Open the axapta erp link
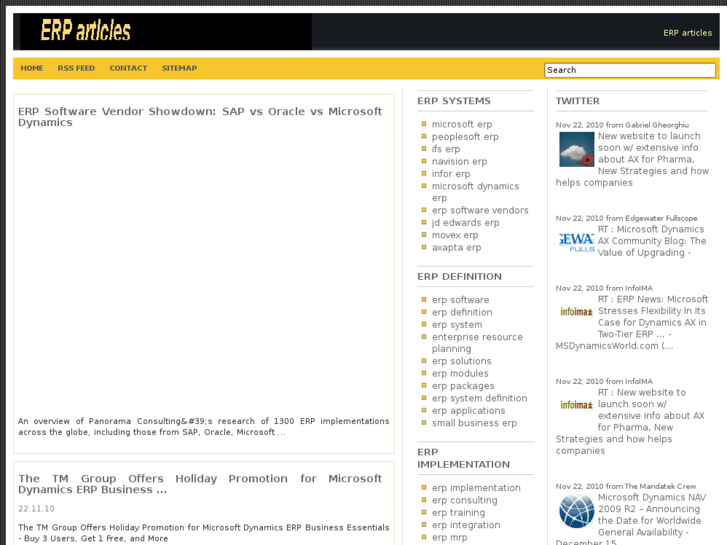The height and width of the screenshot is (545, 727). click(x=456, y=247)
